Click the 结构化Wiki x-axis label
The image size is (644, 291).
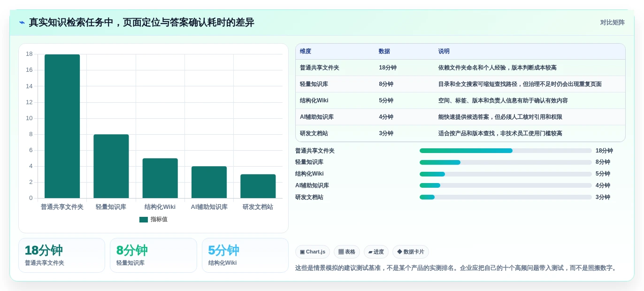[160, 207]
